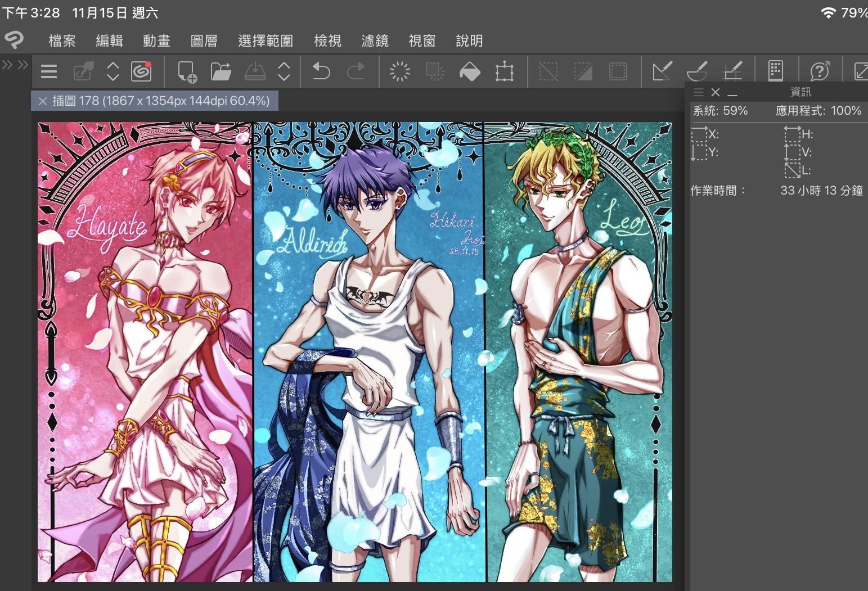The height and width of the screenshot is (591, 868).
Task: Undo the last action with the back arrow
Action: tap(321, 72)
